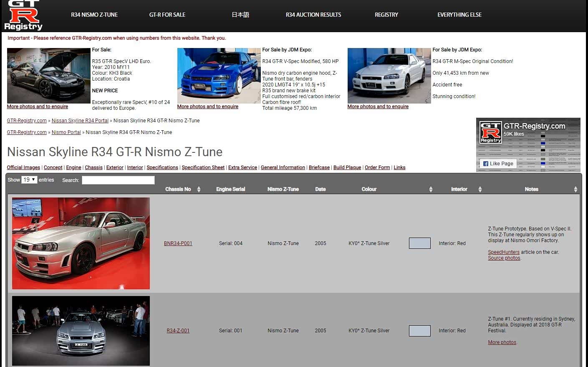Screen dimensions: 588x367
Task: Sort table by Colour column arrows
Action: 431,190
